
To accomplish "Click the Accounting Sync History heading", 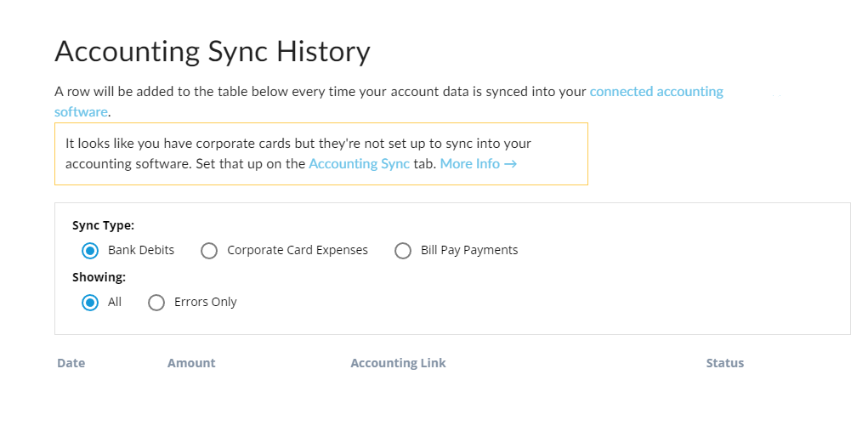I will coord(213,52).
